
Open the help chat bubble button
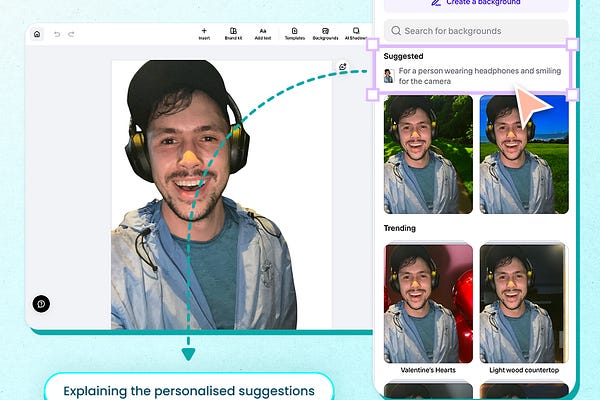41,304
